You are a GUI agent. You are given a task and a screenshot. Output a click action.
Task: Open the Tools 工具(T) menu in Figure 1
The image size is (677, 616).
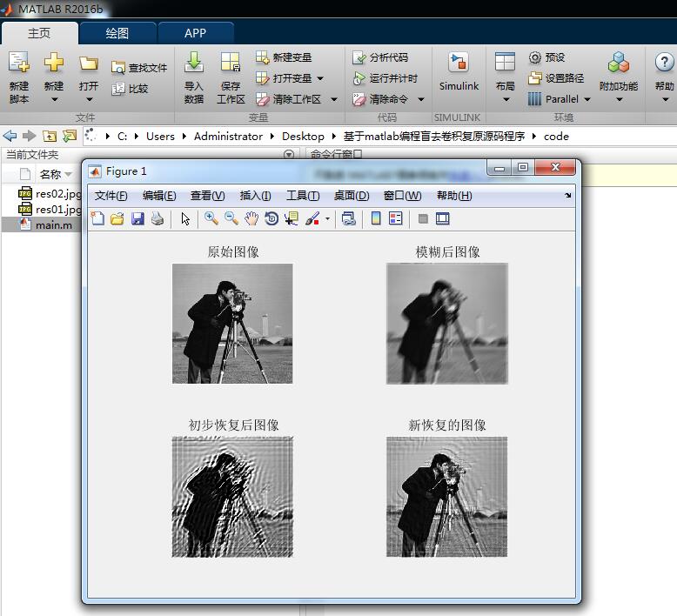point(303,196)
